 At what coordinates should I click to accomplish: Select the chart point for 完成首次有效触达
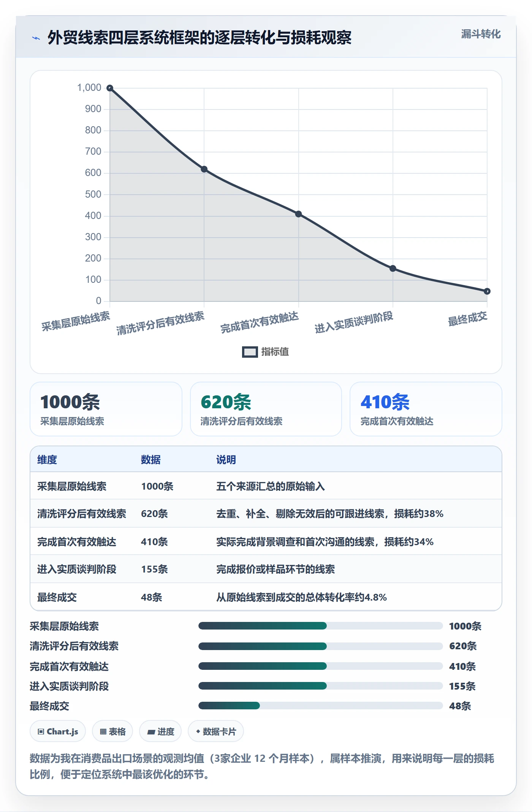click(x=299, y=214)
